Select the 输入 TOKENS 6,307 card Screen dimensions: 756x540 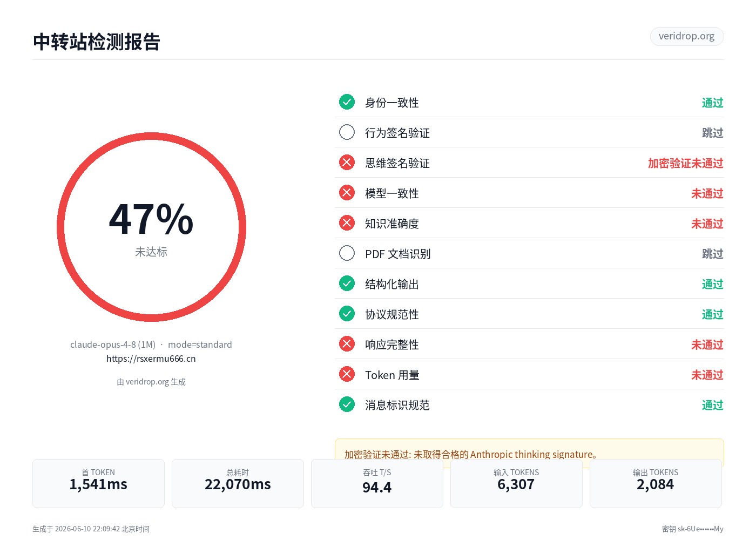[516, 483]
